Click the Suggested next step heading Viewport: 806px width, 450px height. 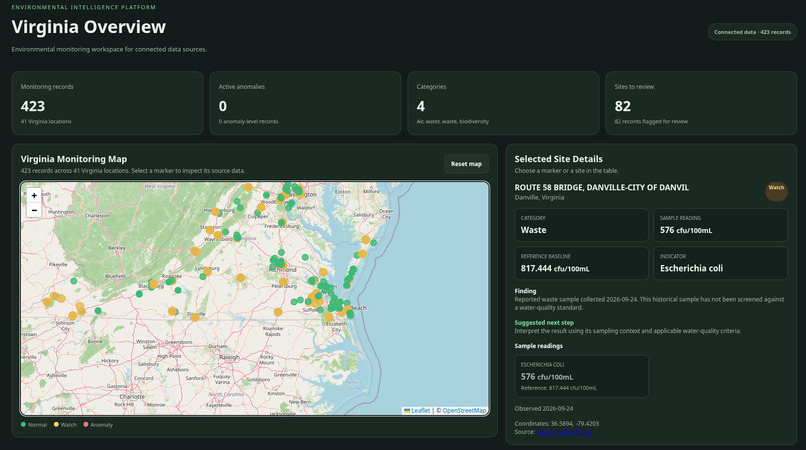[544, 322]
